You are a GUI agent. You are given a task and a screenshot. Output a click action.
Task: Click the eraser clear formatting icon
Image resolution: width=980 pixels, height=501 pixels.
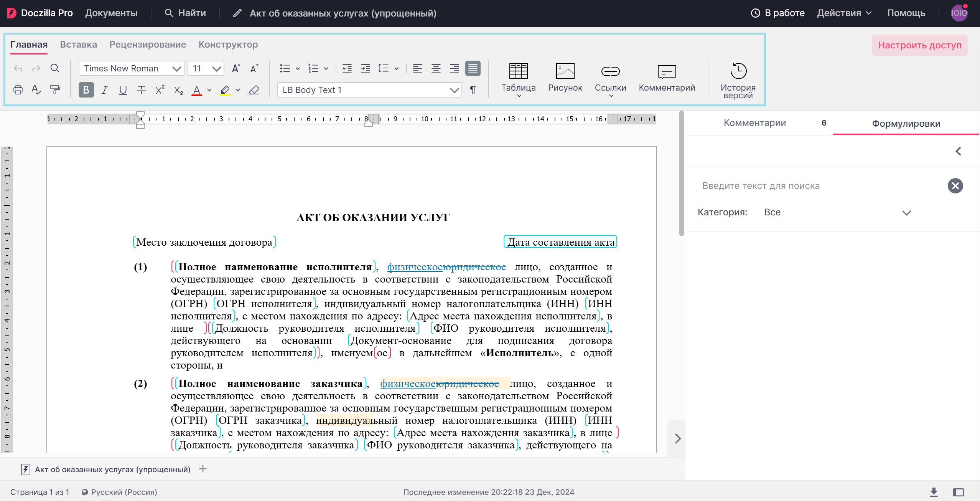254,90
